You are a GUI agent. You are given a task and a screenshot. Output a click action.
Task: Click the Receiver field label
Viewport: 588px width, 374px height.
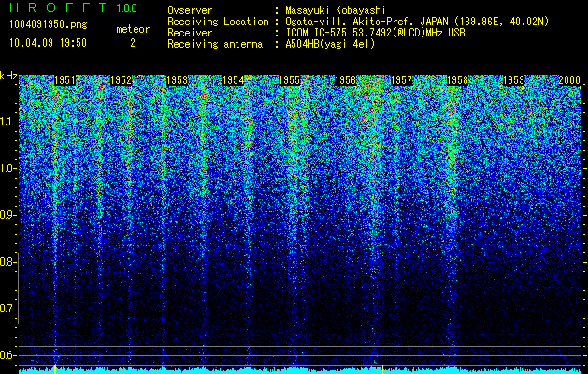pyautogui.click(x=190, y=33)
